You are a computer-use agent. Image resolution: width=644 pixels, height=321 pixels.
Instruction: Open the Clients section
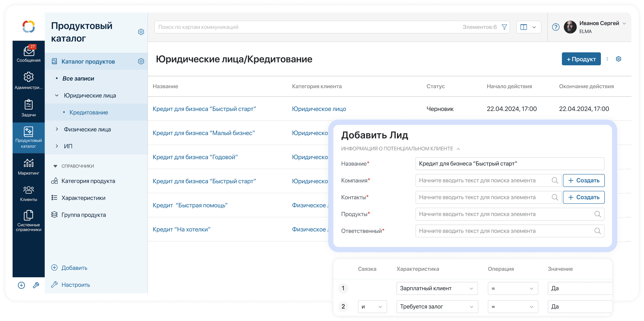click(x=29, y=193)
